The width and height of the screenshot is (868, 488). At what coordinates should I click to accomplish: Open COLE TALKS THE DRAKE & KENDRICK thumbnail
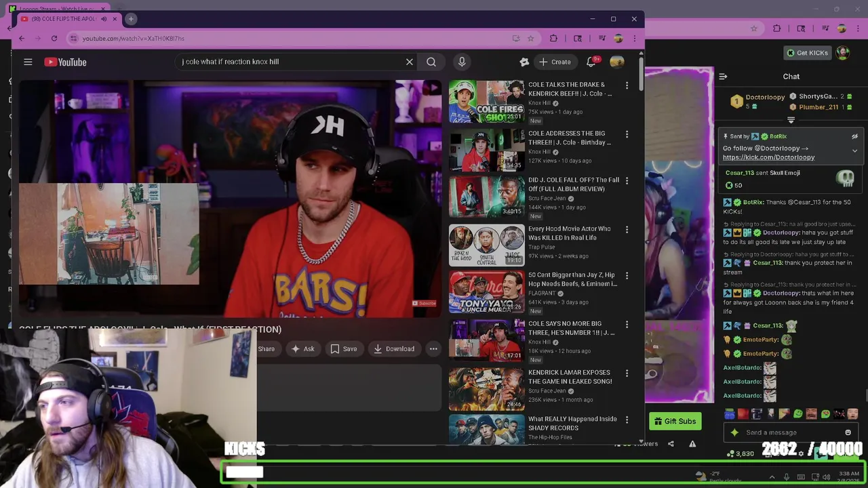click(x=486, y=102)
